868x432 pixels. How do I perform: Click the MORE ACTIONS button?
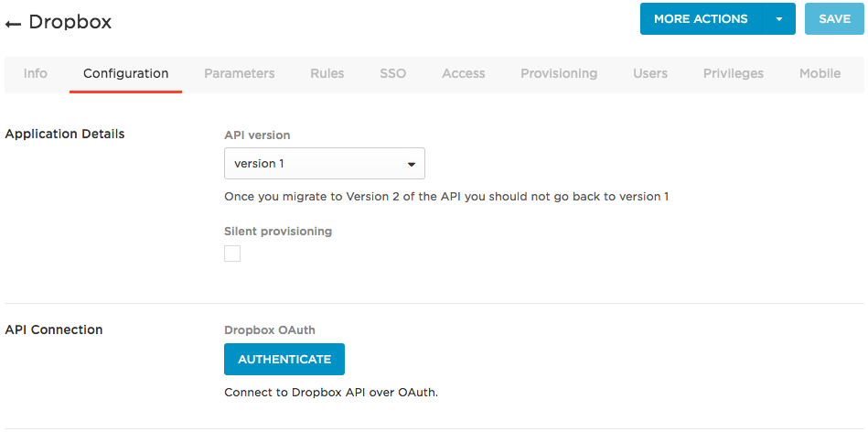(x=701, y=19)
